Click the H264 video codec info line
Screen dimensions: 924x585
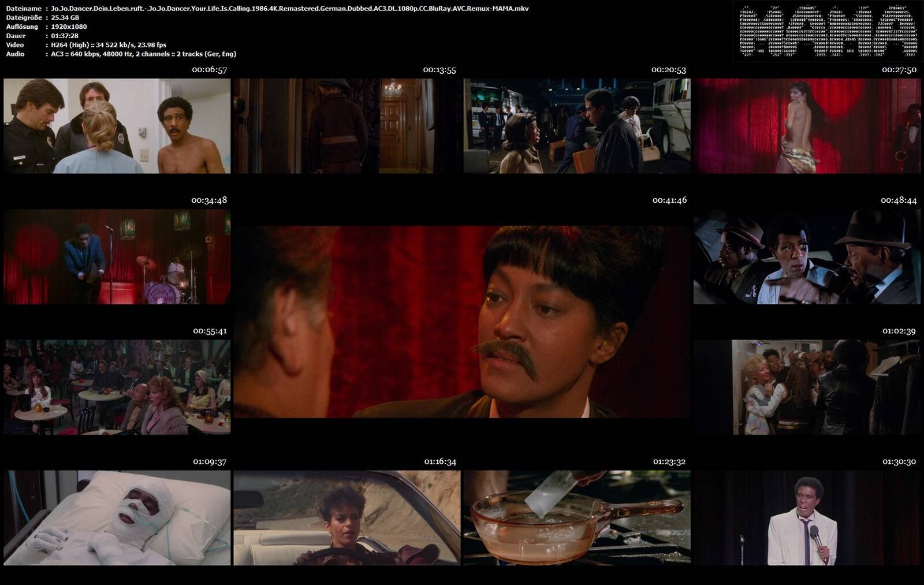[x=109, y=45]
